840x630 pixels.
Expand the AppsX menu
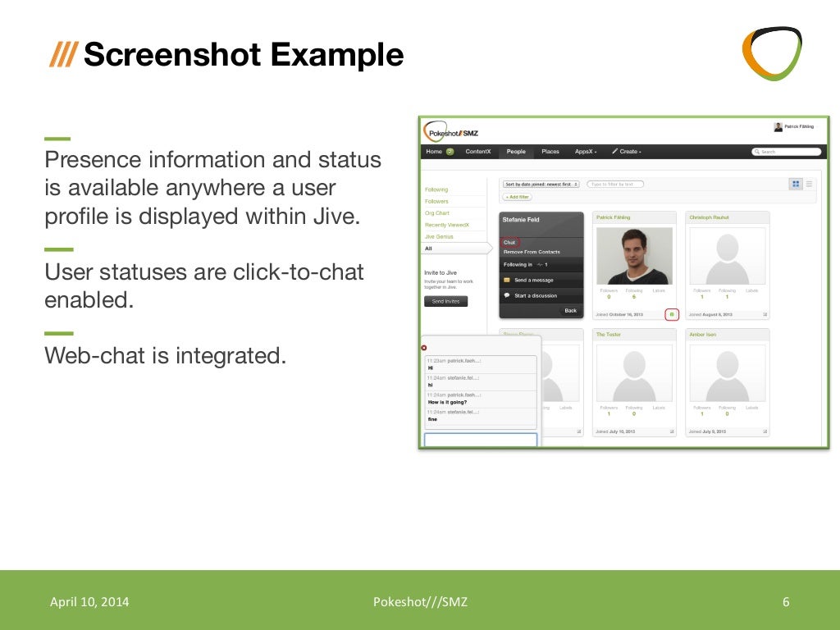(586, 152)
